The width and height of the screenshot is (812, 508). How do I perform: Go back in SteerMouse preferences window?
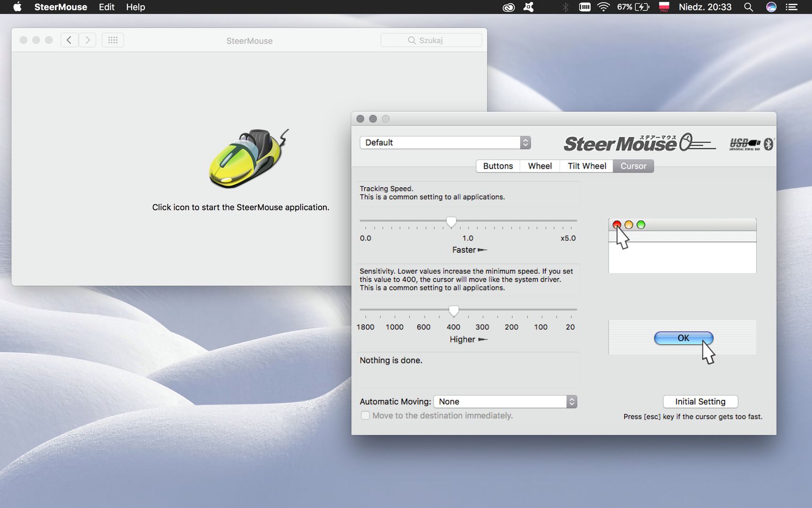[69, 40]
